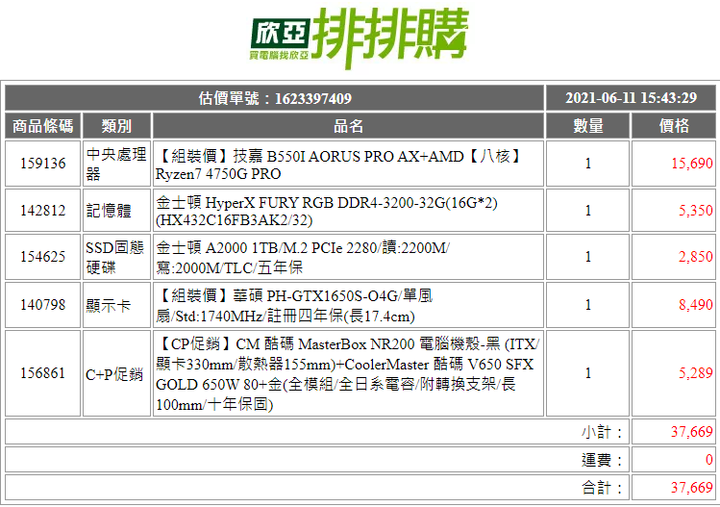
Task: Click the timestamp 2021-06-11 15:43:29
Action: coord(631,98)
